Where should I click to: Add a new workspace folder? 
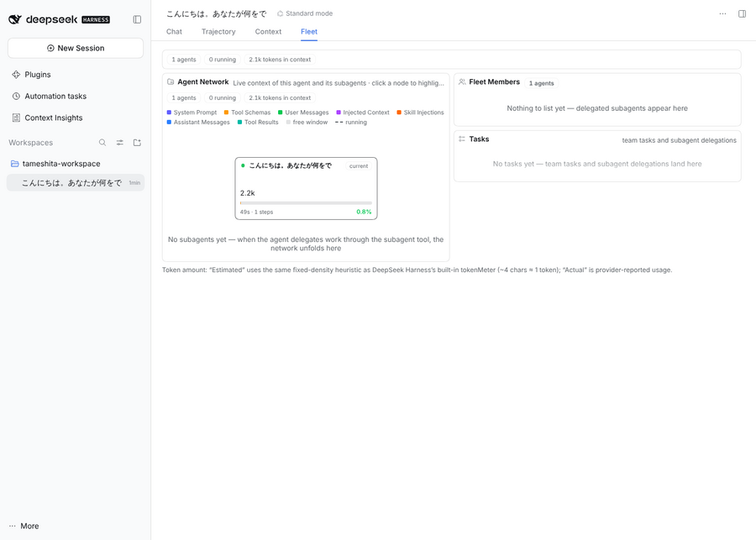point(137,142)
